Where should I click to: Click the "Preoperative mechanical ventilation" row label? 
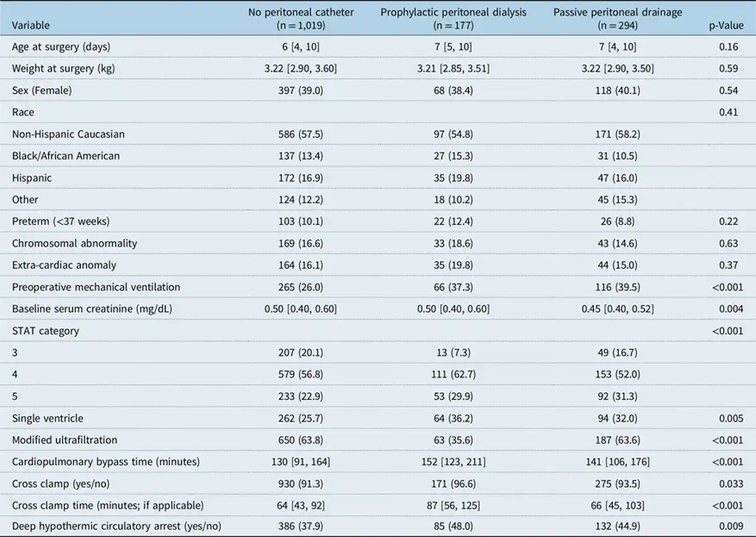(96, 287)
